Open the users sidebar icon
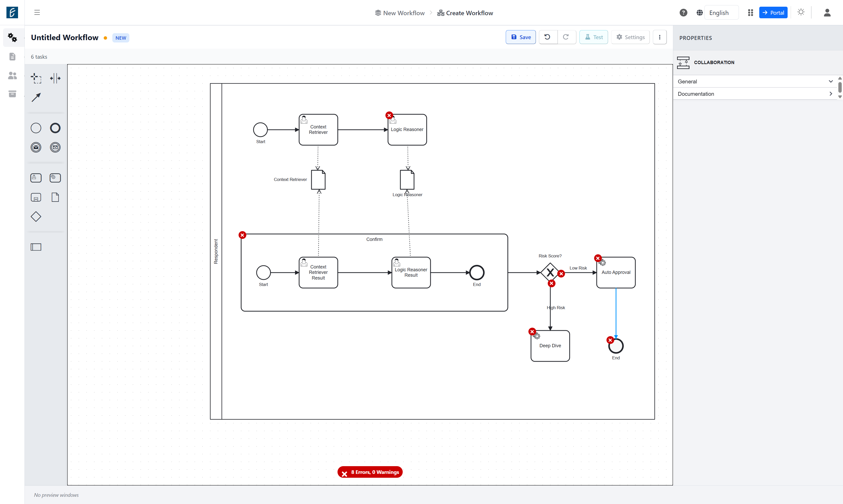This screenshot has height=504, width=843. point(12,75)
